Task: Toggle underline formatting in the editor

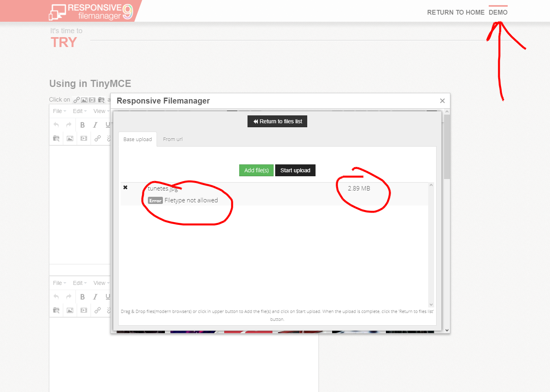Action: click(x=107, y=124)
